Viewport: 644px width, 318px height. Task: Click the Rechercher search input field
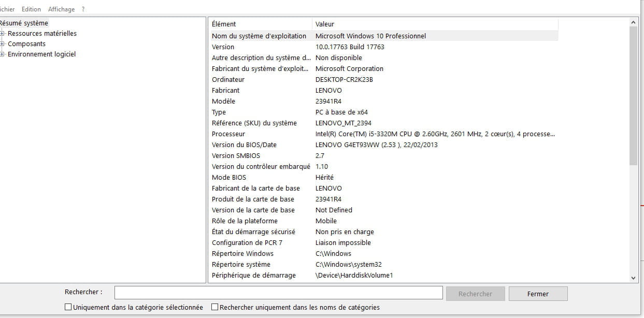click(279, 293)
